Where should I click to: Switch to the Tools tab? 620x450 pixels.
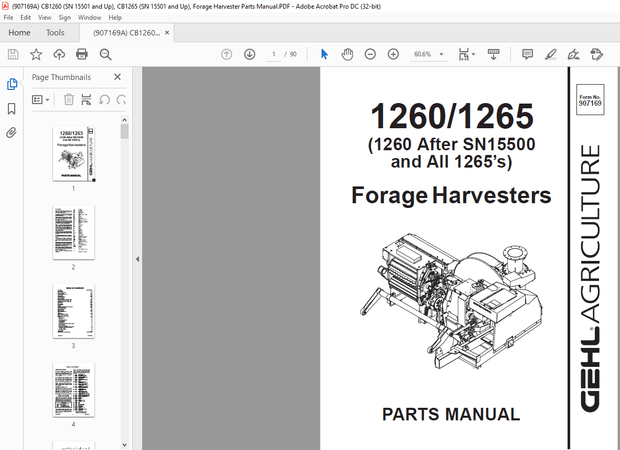coord(55,33)
